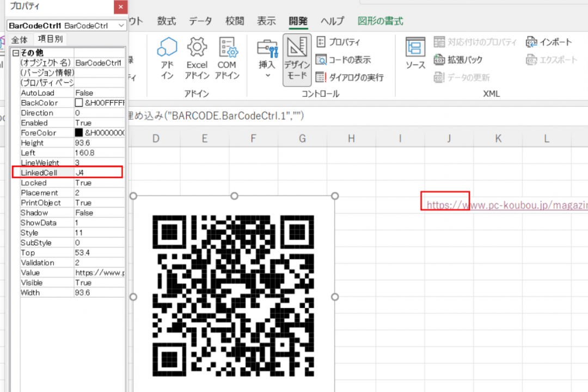This screenshot has height=392, width=588.
Task: Select column J header
Action: pos(449,139)
